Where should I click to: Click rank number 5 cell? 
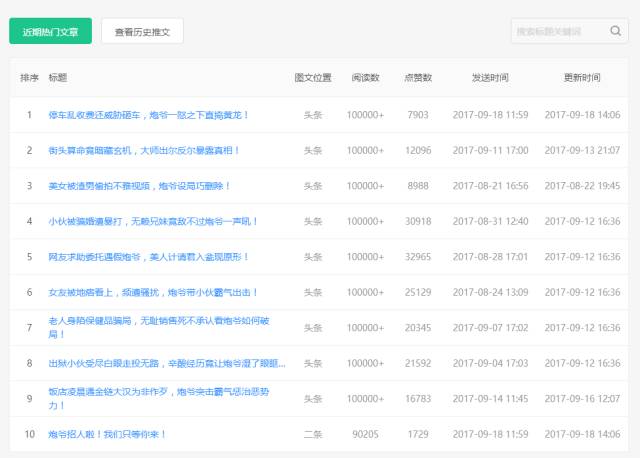[x=29, y=257]
